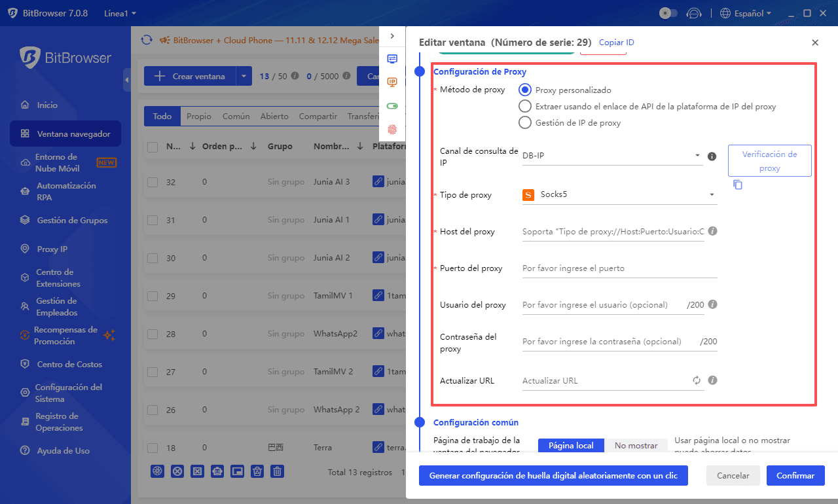Click the sync icon beside the promo banner
Viewport: 838px width, 504px height.
click(147, 40)
